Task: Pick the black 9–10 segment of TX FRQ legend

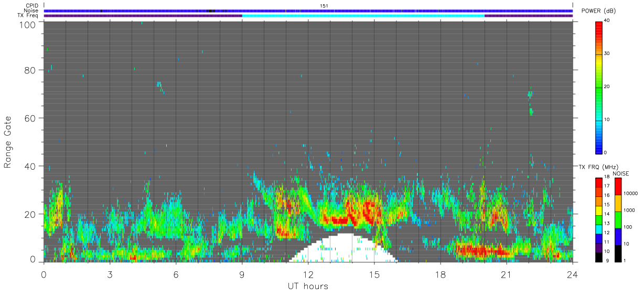Action: (x=598, y=257)
